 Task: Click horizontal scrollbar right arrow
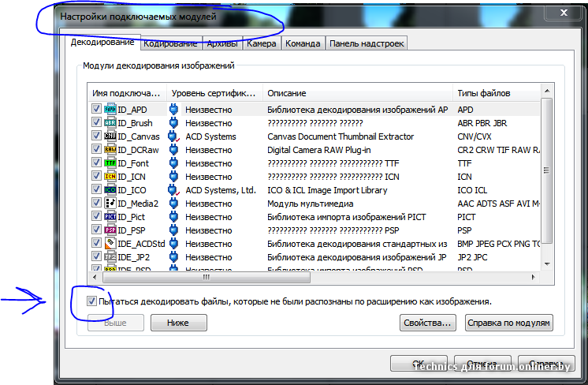534,277
